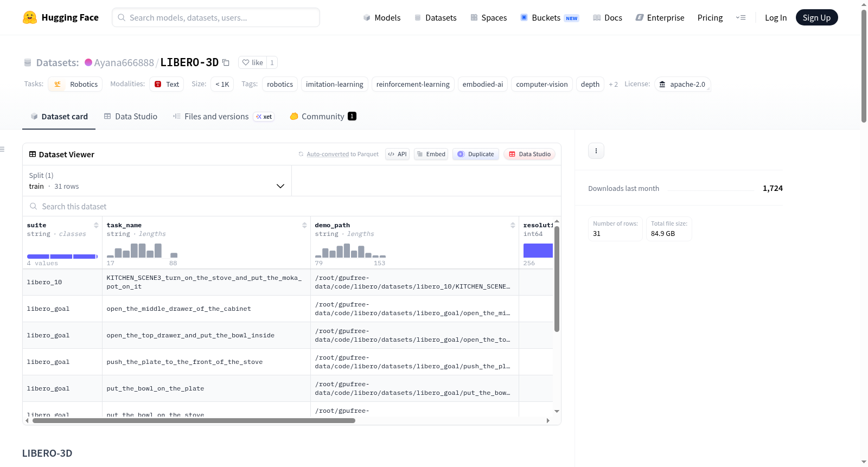Open the Dataset card tab
Image resolution: width=868 pixels, height=467 pixels.
[59, 117]
